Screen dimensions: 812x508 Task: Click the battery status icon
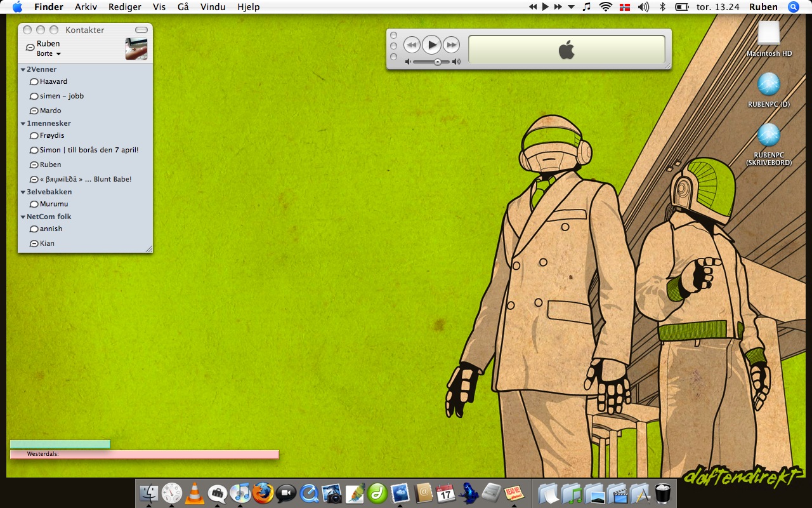click(x=682, y=7)
